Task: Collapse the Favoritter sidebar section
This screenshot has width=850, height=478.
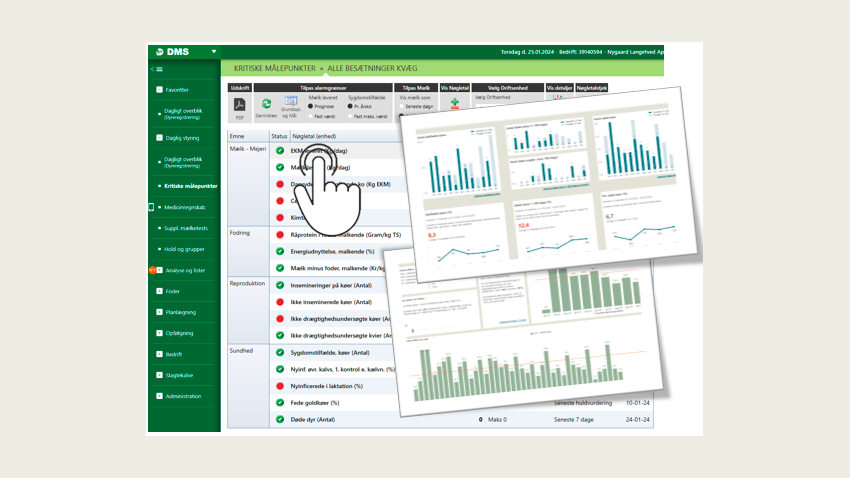Action: [159, 89]
